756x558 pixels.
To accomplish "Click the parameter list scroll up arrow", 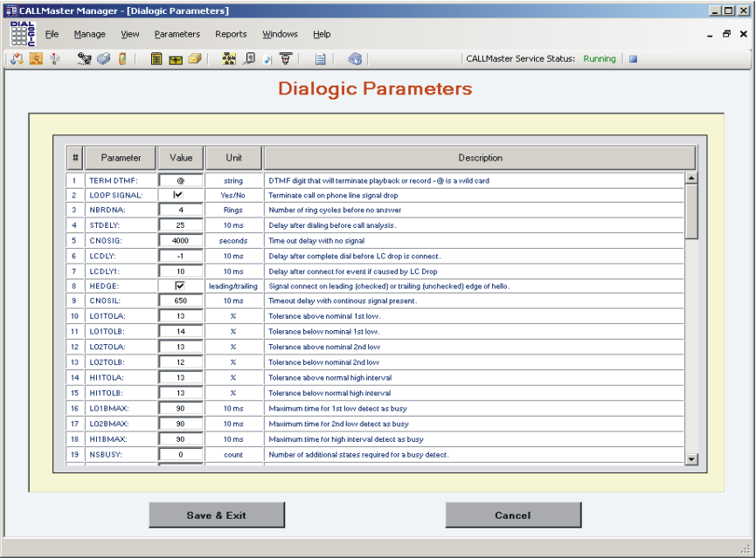I will [691, 178].
